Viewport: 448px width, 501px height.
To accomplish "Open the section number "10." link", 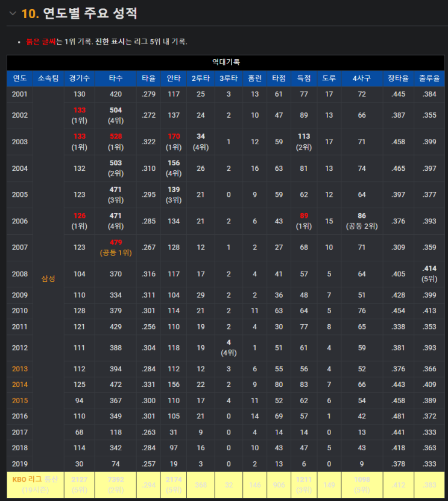I will [x=30, y=14].
